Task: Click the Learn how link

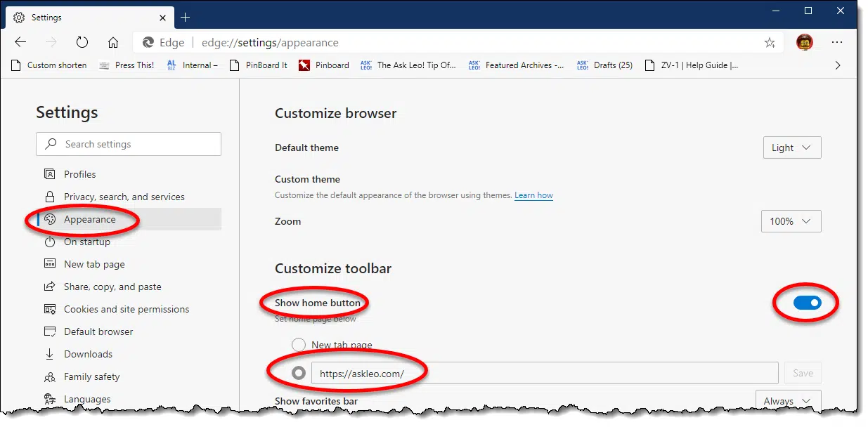Action: point(533,195)
